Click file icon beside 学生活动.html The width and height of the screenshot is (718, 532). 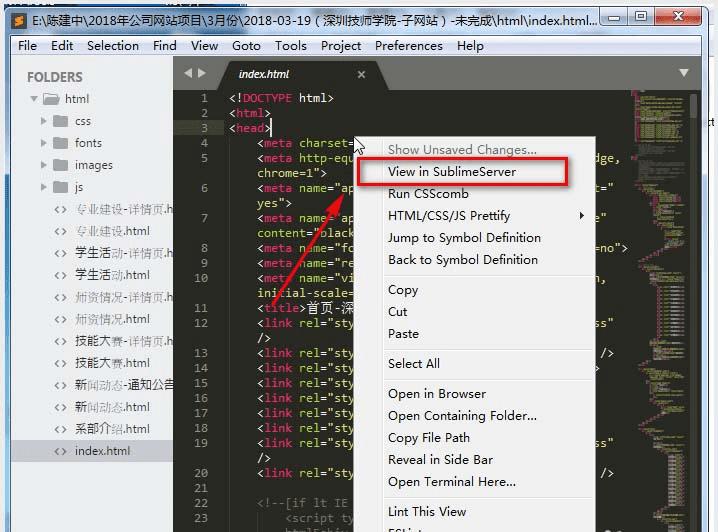(60, 275)
